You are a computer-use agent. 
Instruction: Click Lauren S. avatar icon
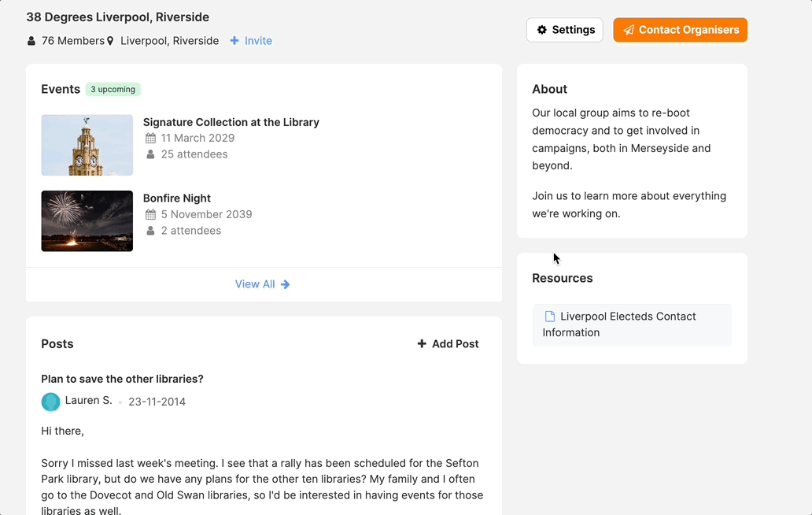tap(50, 402)
